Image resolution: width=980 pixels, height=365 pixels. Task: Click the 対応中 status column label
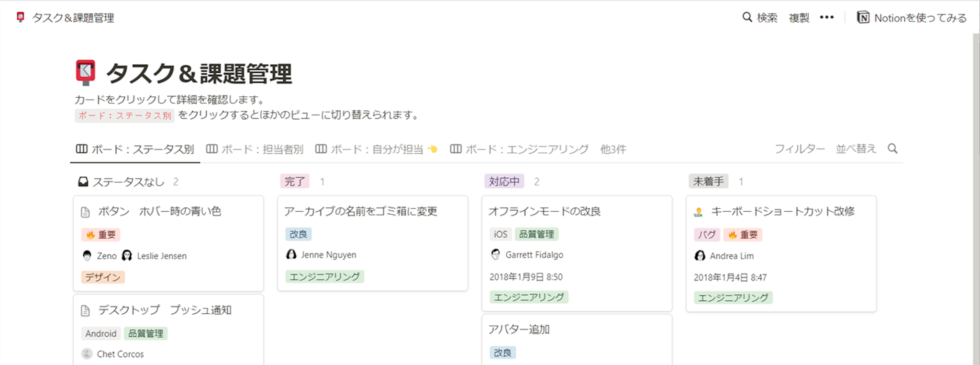[504, 182]
